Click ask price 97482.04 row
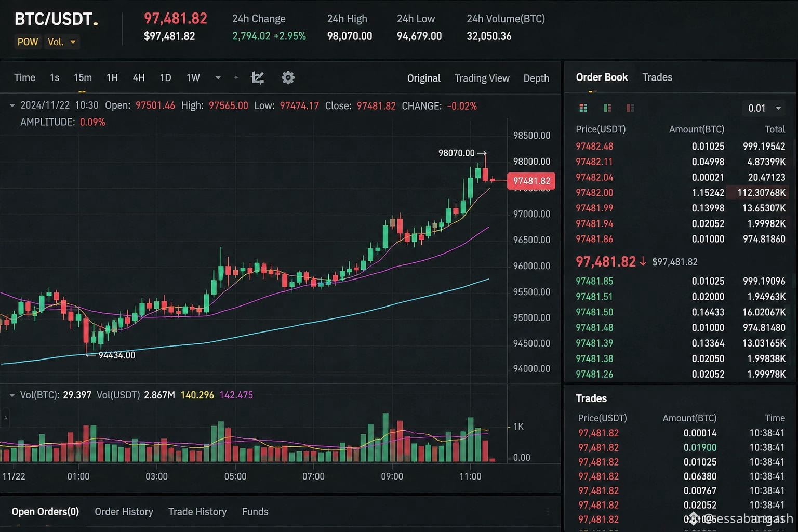Viewport: 798px width, 532px height. 681,178
